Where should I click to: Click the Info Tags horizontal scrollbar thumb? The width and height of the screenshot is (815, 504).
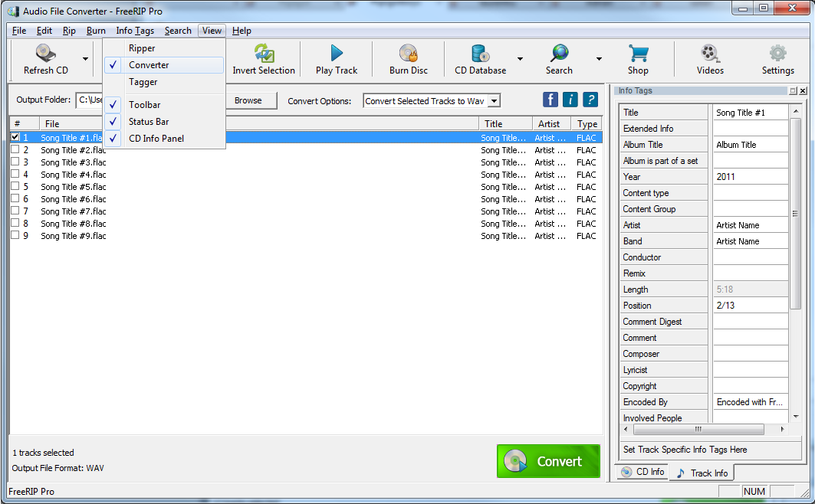[x=698, y=429]
